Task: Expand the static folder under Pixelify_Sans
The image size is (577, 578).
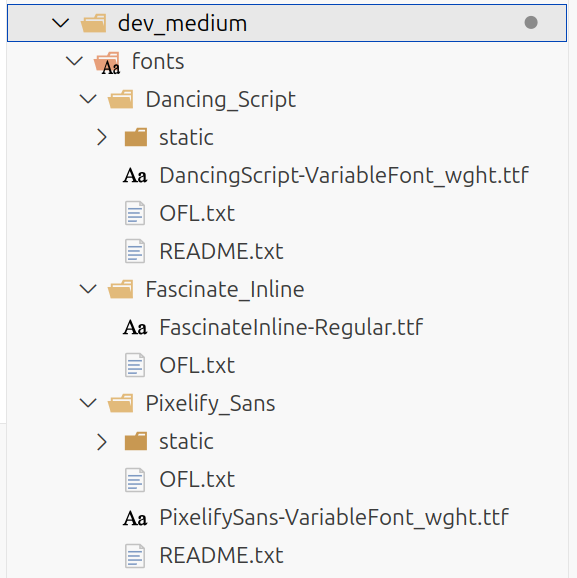Action: 102,441
